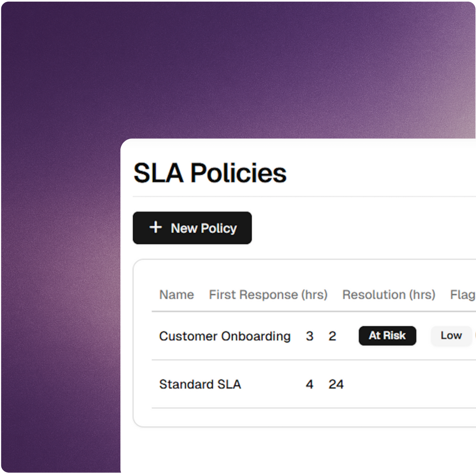Image resolution: width=476 pixels, height=473 pixels.
Task: Sort by First Response (hrs) header
Action: [x=268, y=295]
